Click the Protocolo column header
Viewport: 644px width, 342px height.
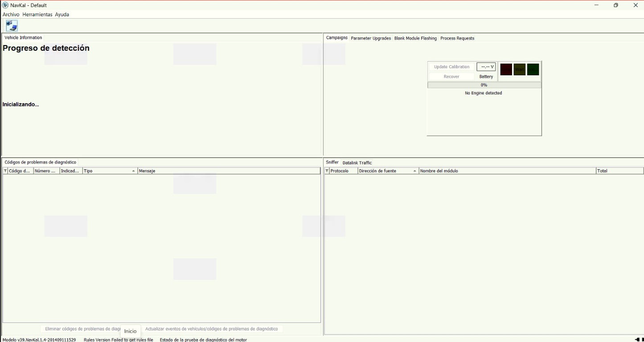pyautogui.click(x=343, y=171)
